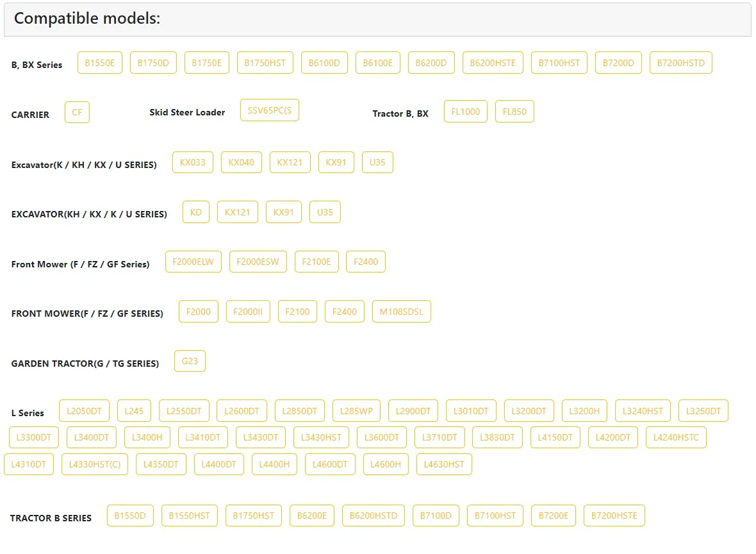Select the B1550HST model tag
Image resolution: width=756 pixels, height=554 pixels.
pyautogui.click(x=190, y=516)
